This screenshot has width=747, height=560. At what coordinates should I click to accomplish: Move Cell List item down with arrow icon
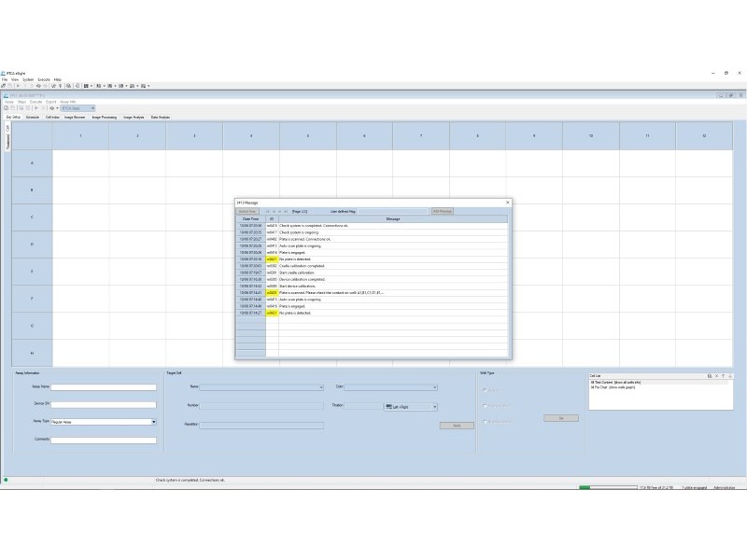tap(730, 376)
